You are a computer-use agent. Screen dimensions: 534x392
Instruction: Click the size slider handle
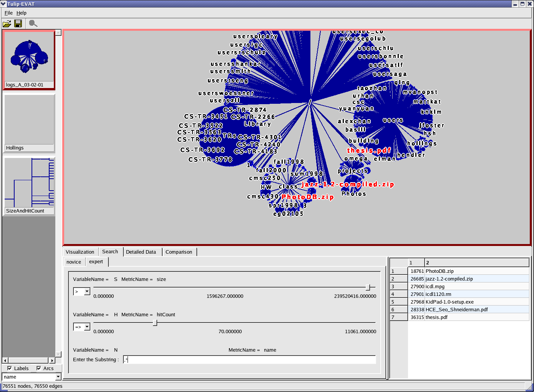point(368,287)
